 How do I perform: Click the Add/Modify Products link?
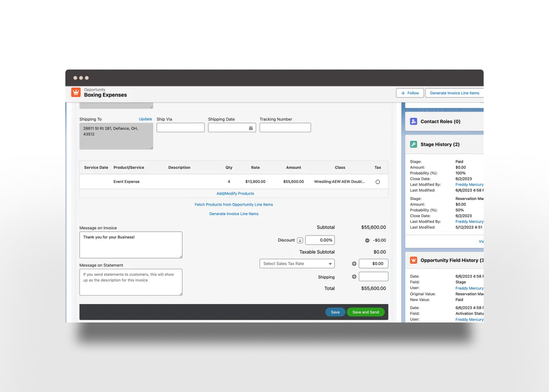coord(235,193)
